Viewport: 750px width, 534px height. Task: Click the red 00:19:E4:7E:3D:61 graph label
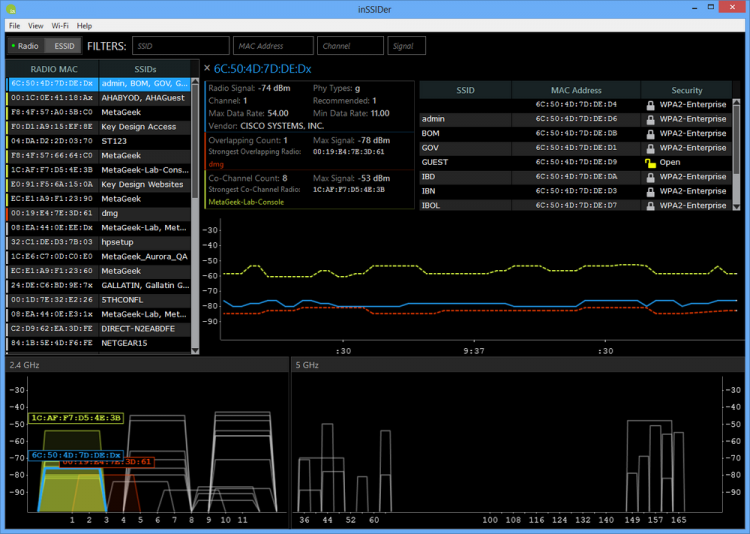coord(107,462)
